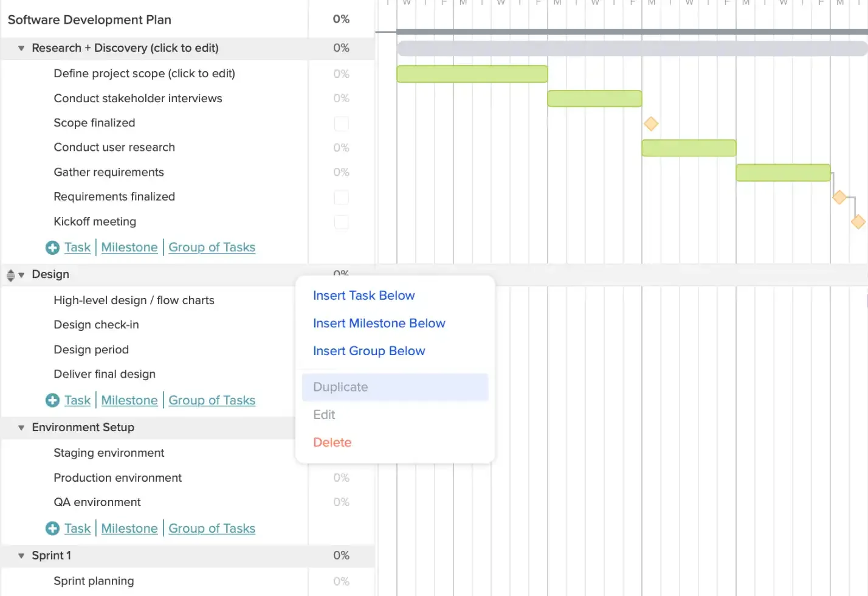
Task: Select Duplicate in the context menu
Action: click(395, 387)
